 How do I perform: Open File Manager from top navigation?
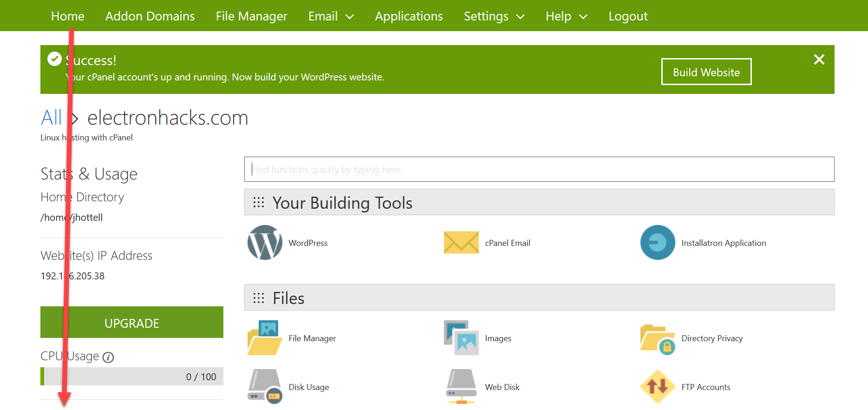[252, 16]
